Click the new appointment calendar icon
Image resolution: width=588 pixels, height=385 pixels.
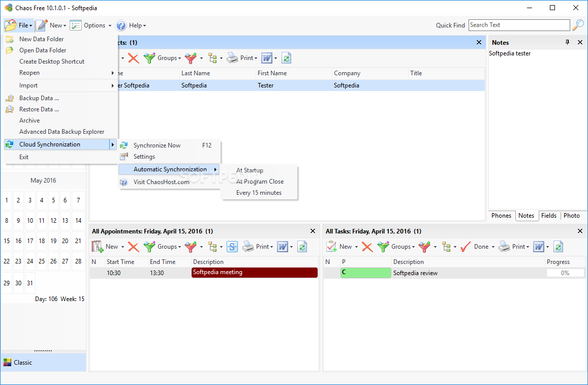click(x=97, y=247)
